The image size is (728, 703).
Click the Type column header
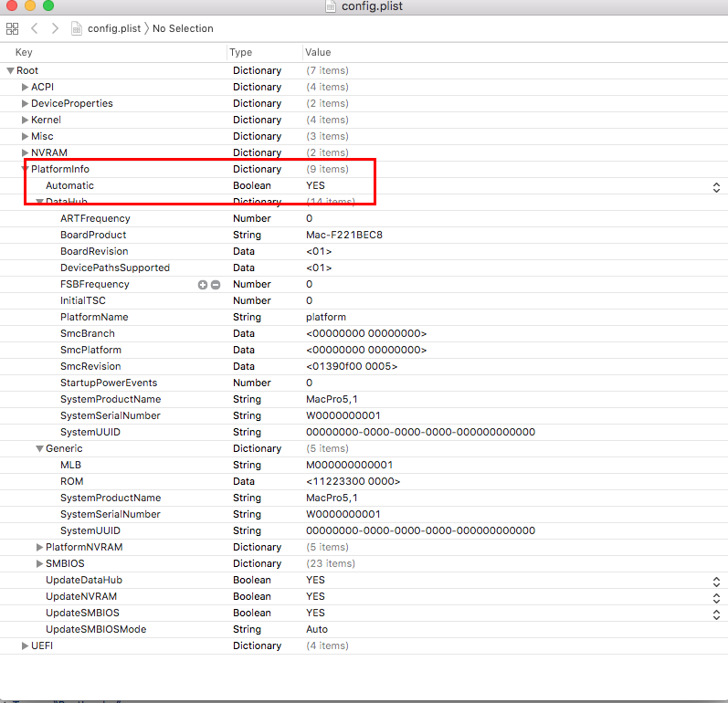pos(240,52)
